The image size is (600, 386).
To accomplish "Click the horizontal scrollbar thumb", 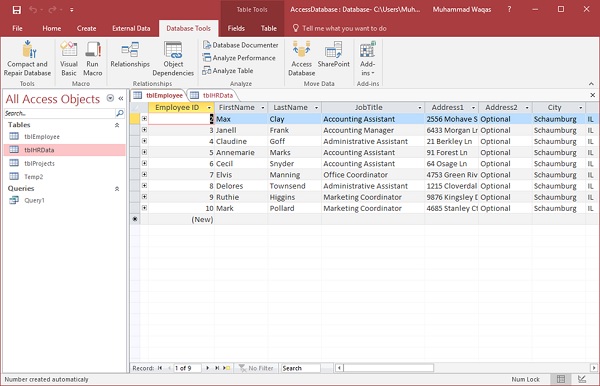I will click(388, 368).
